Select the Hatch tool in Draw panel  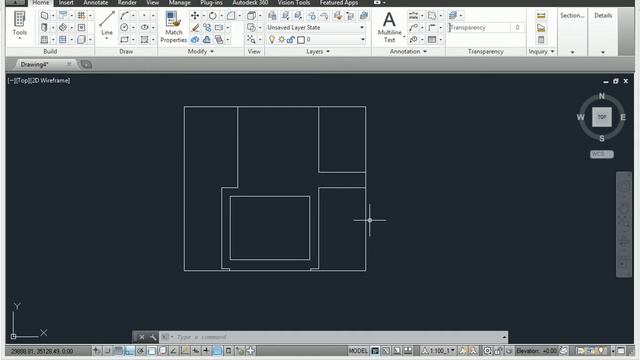coord(144,40)
